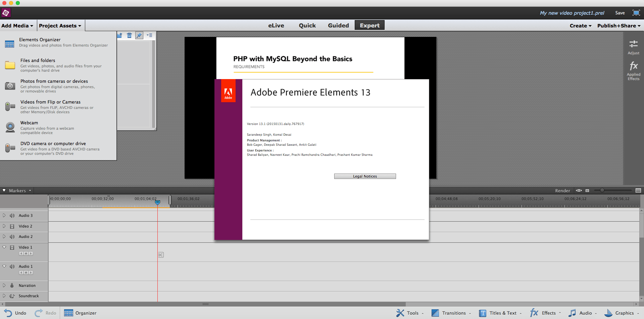The width and height of the screenshot is (644, 319).
Task: Mute the Audio 2 track speaker icon
Action: point(12,237)
